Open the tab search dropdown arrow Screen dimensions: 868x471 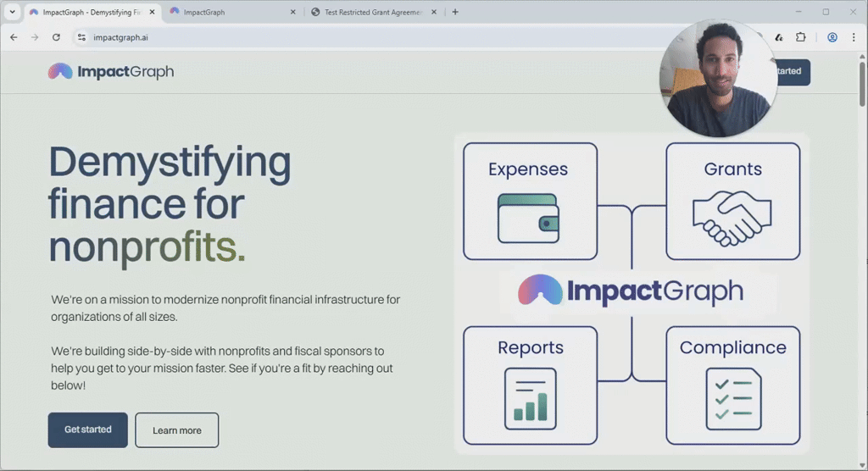click(12, 12)
